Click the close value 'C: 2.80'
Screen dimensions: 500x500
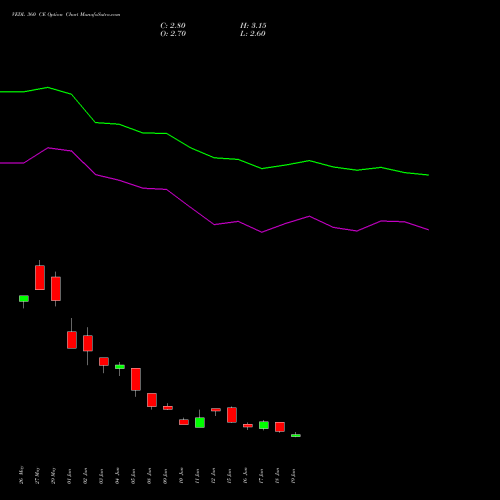coord(173,26)
